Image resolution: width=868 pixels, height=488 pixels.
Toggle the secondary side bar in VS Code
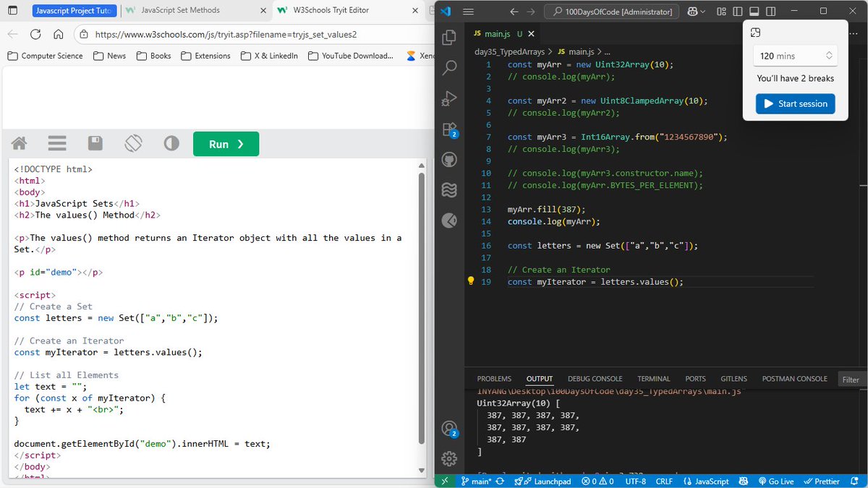click(x=770, y=12)
